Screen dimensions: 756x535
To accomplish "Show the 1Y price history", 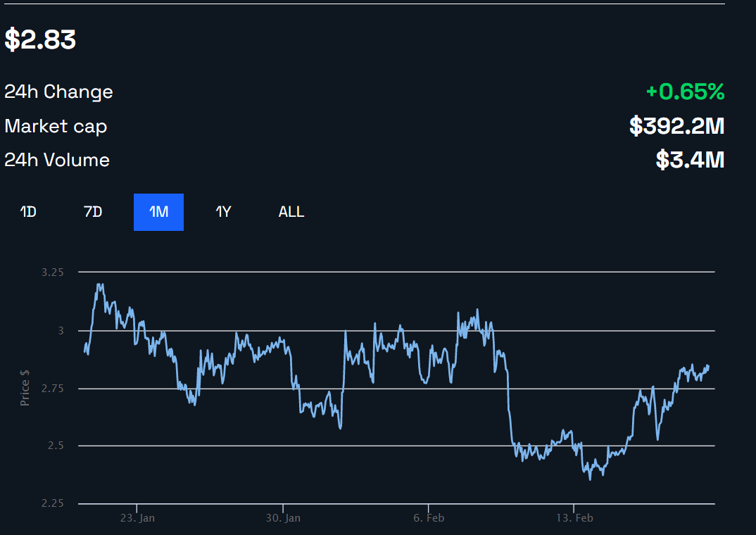I will click(x=223, y=212).
